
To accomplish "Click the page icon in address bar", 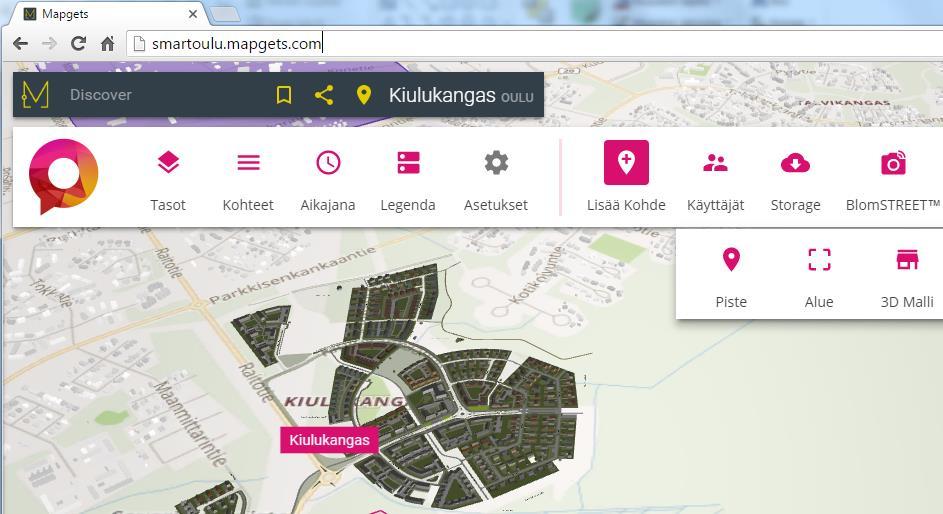I will (x=140, y=43).
